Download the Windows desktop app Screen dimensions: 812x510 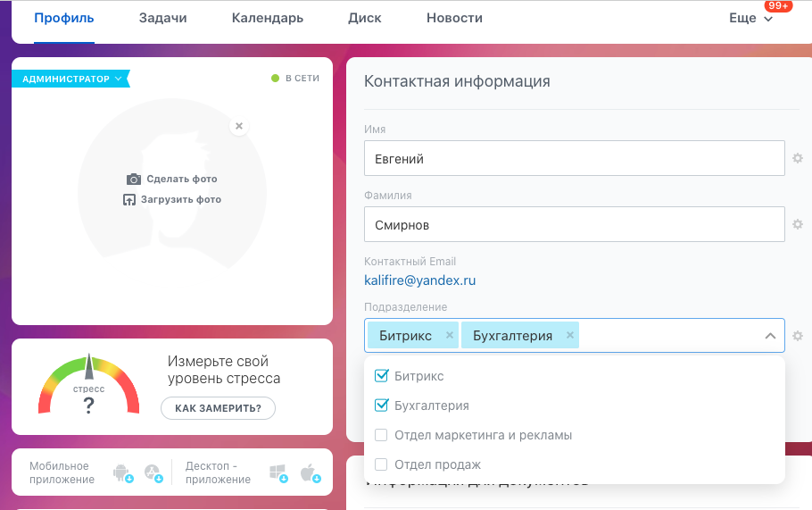pyautogui.click(x=278, y=472)
